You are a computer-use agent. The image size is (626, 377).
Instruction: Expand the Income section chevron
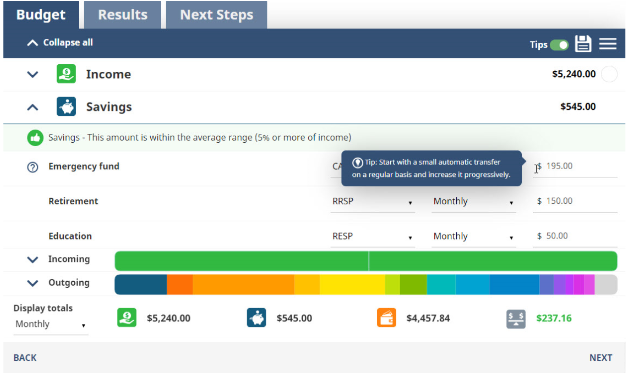(32, 74)
